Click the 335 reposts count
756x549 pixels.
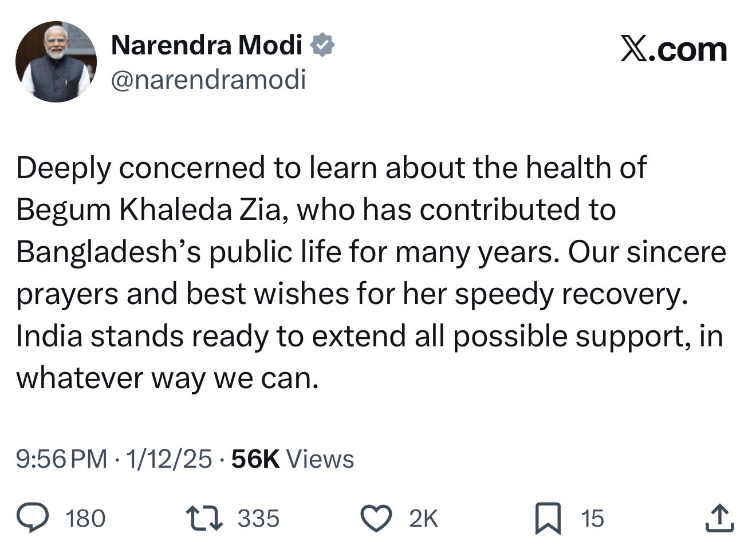point(258,518)
